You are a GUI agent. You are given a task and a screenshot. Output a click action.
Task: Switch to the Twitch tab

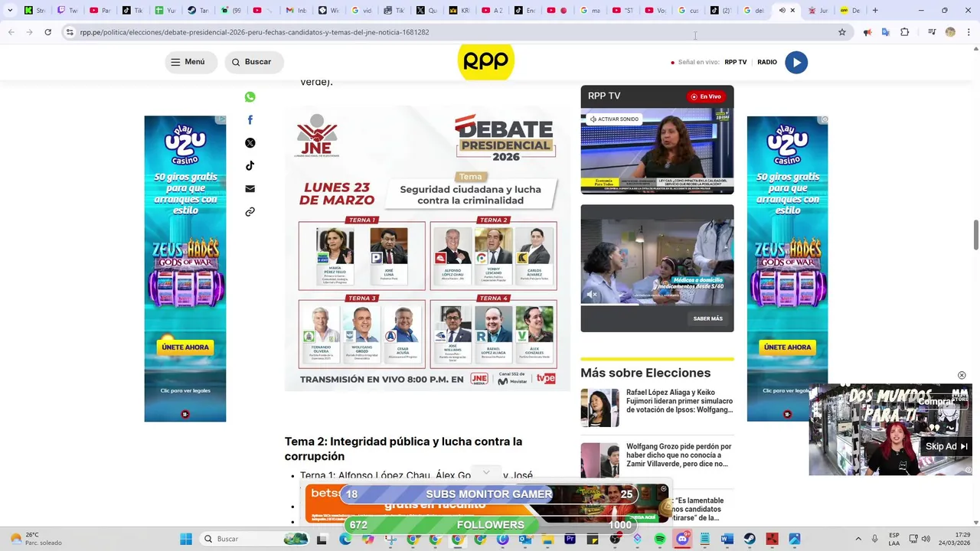[67, 11]
